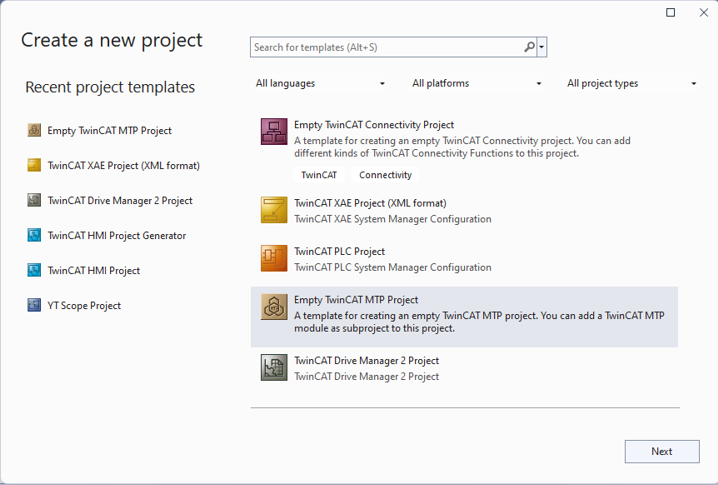Viewport: 718px width, 485px height.
Task: Click 'TwinCAT PLC System Manager Configuration' description
Action: [392, 267]
